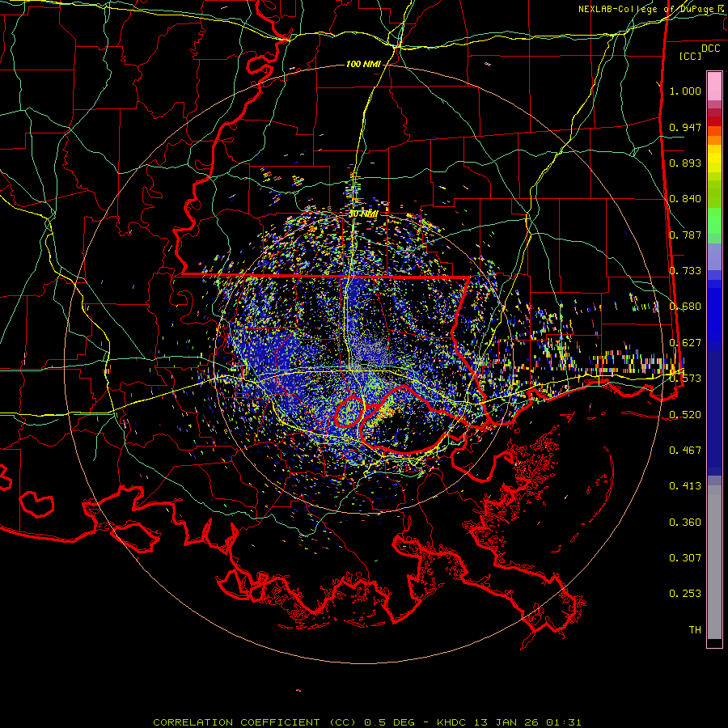Click the 0.840 scale value

(x=685, y=199)
